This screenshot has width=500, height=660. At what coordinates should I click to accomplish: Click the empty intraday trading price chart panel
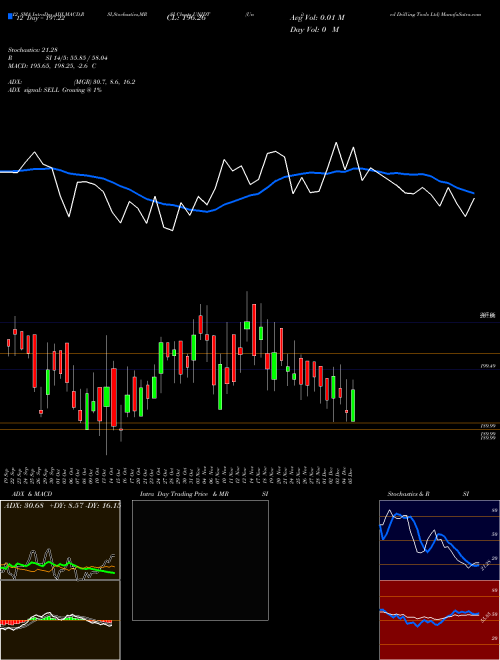200,560
